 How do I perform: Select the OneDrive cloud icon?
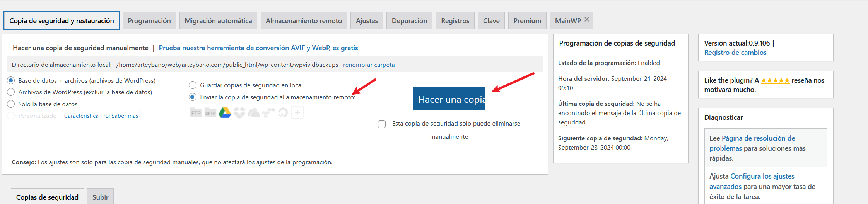254,113
